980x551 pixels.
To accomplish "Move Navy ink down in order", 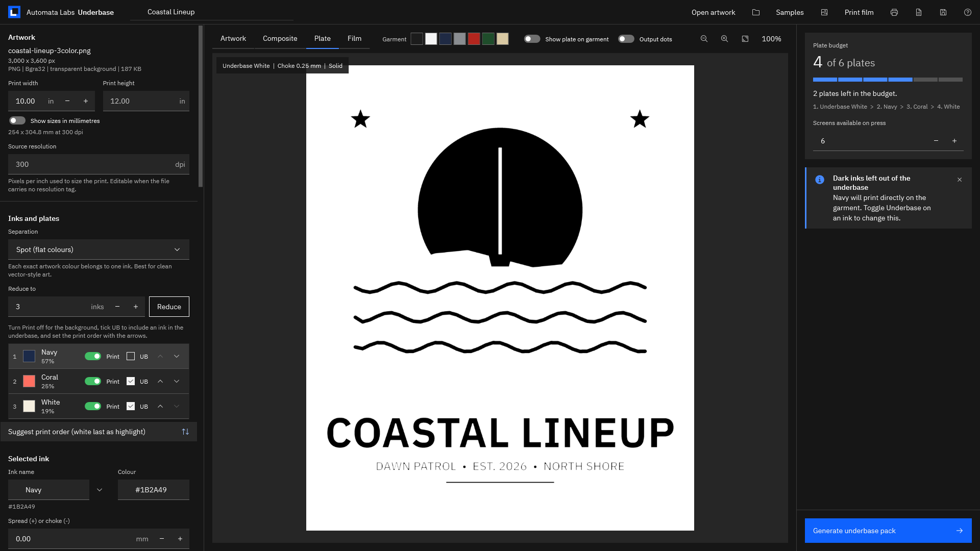I will [x=177, y=356].
